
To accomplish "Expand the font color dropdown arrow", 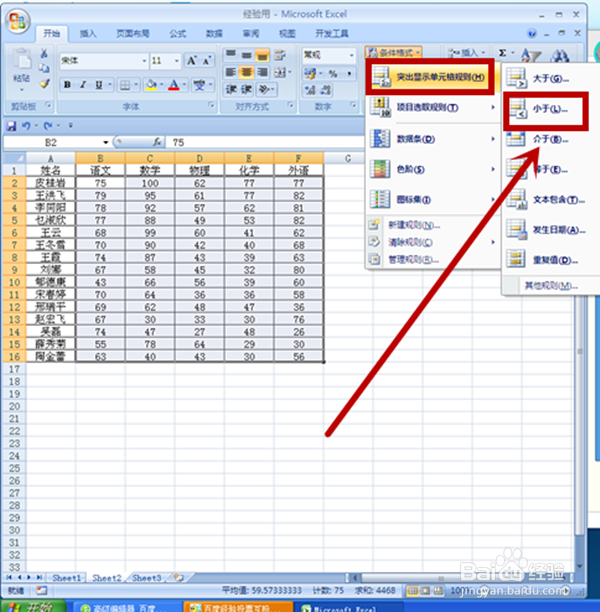I will click(x=184, y=85).
